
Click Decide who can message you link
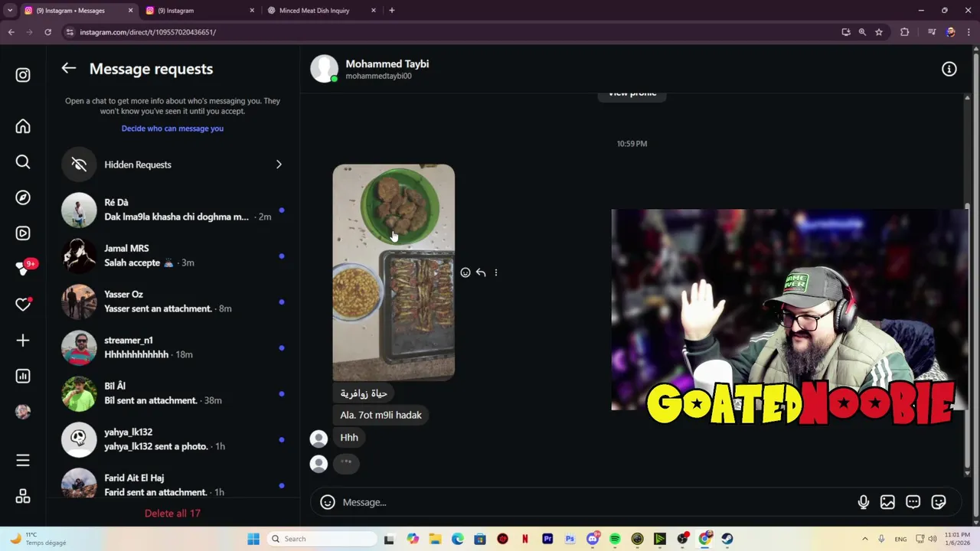point(172,129)
